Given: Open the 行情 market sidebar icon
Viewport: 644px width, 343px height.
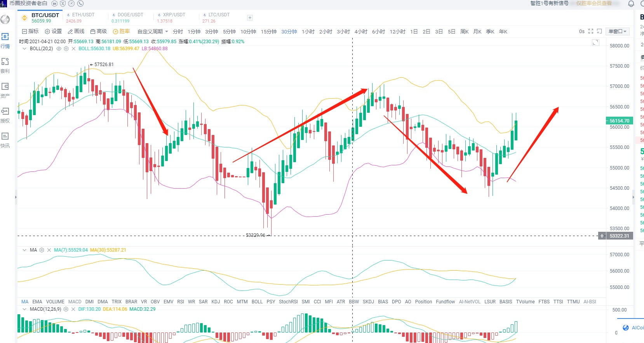Looking at the screenshot, I should point(5,40).
